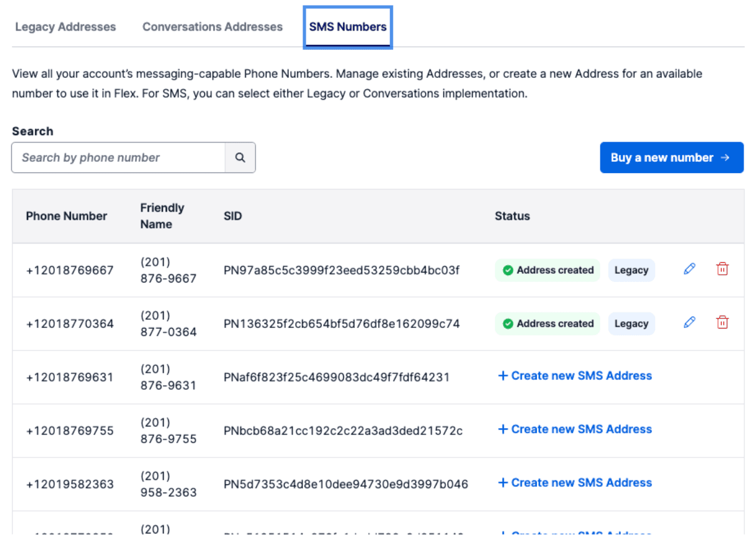Image resolution: width=756 pixels, height=544 pixels.
Task: Click Buy a new number button
Action: [x=671, y=157]
